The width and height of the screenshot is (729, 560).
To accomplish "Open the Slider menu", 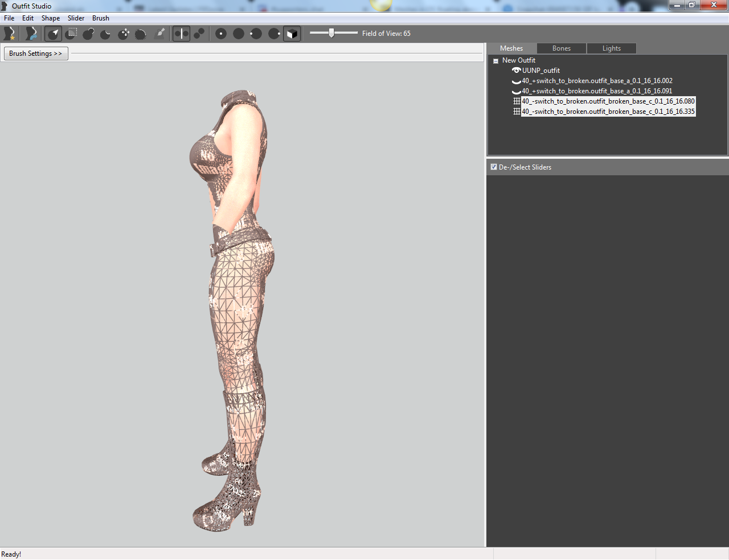I will tap(76, 18).
